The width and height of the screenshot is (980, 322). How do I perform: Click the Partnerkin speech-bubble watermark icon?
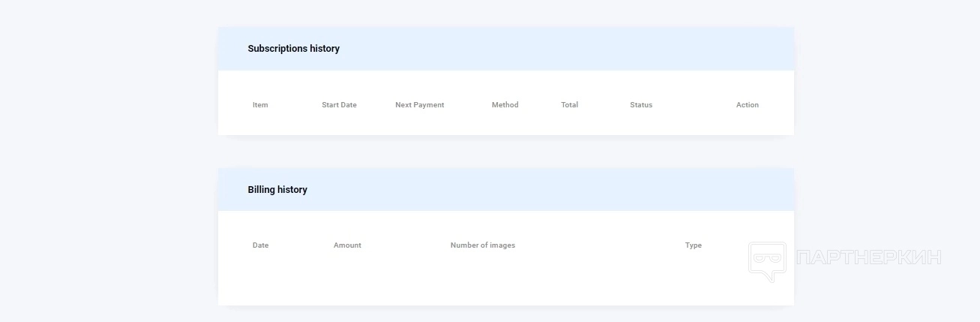tap(767, 260)
